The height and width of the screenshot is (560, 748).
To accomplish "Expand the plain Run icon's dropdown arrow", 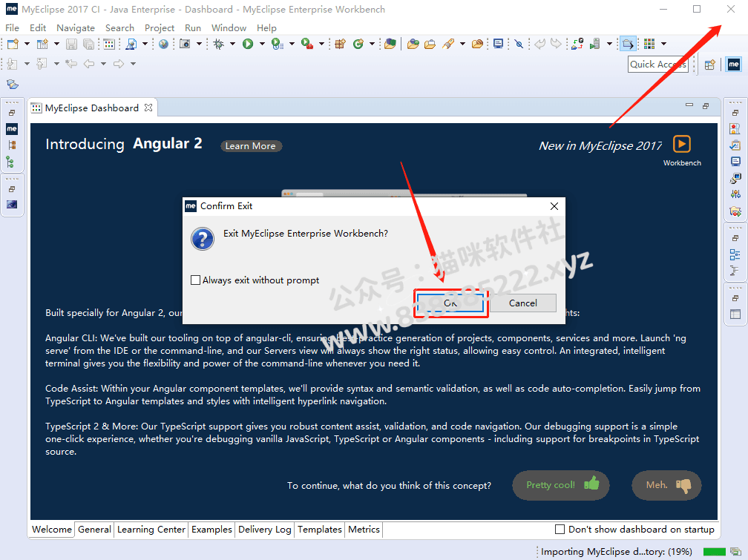I will 262,44.
